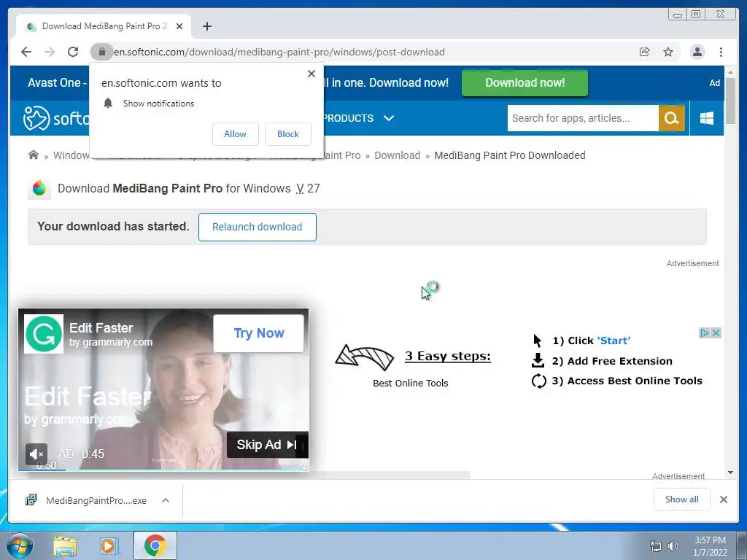This screenshot has width=747, height=560.
Task: Click the green Download now! ad button
Action: [x=525, y=83]
